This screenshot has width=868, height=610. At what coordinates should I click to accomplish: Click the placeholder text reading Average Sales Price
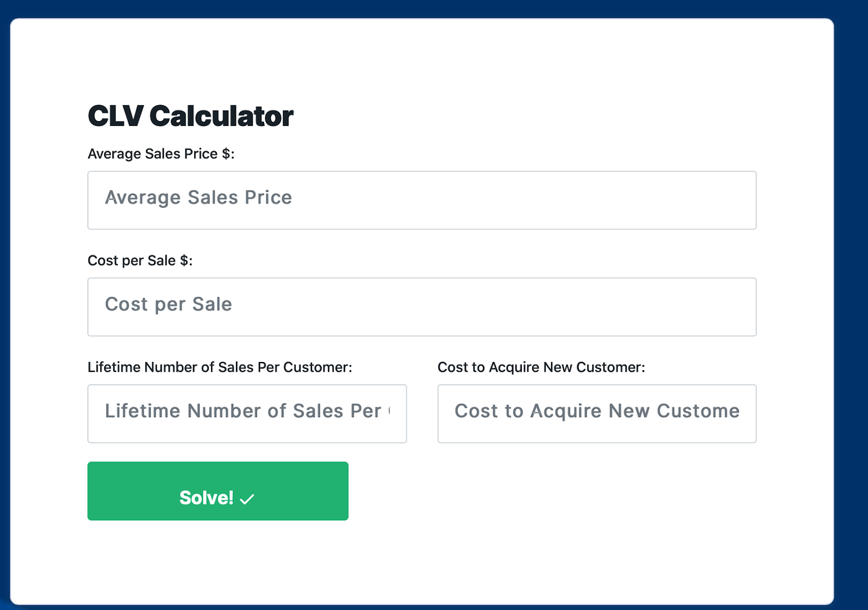(199, 198)
